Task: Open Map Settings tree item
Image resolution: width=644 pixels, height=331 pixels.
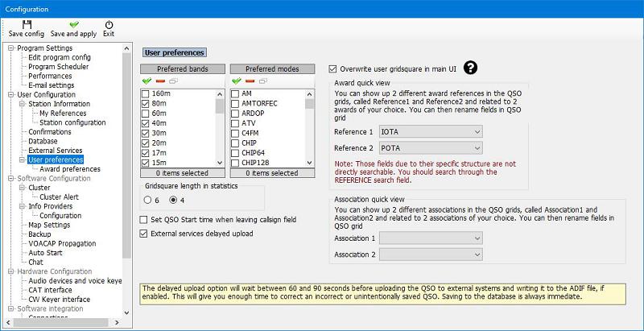Action: pos(49,225)
